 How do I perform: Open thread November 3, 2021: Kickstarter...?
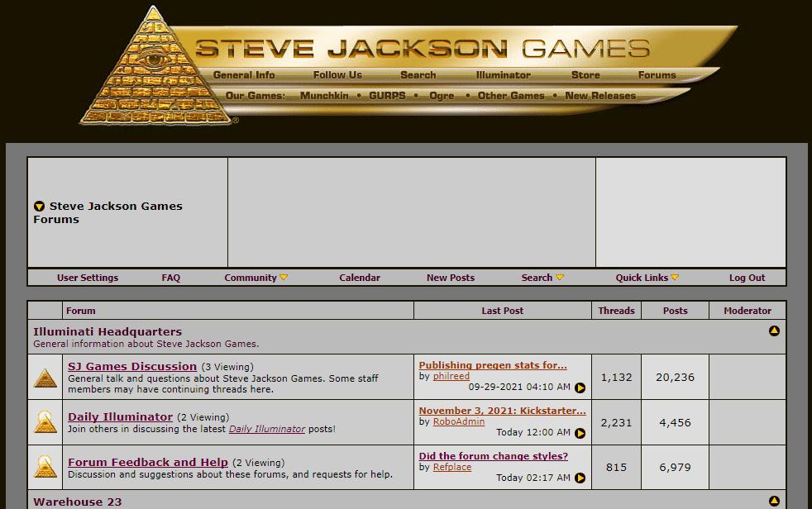coord(502,411)
